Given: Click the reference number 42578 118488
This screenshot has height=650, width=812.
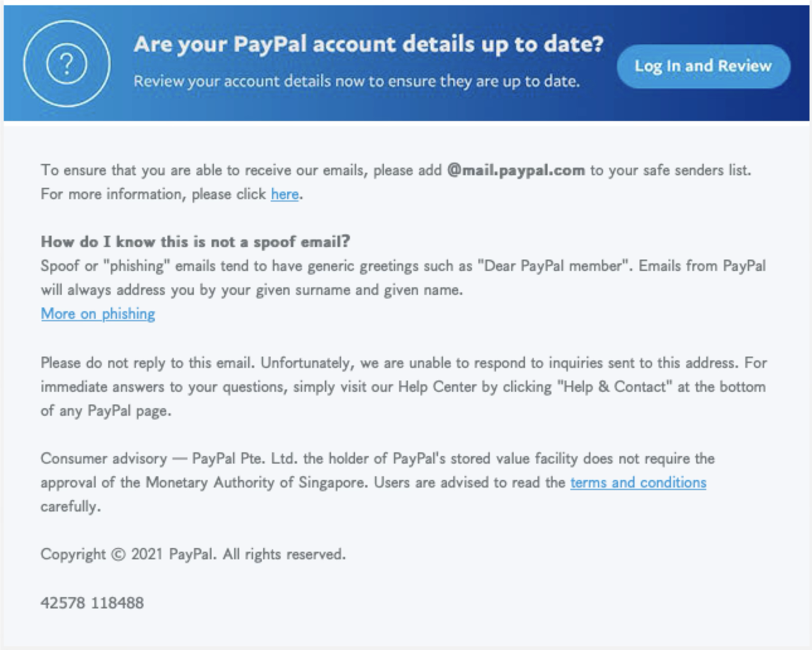Looking at the screenshot, I should point(92,603).
